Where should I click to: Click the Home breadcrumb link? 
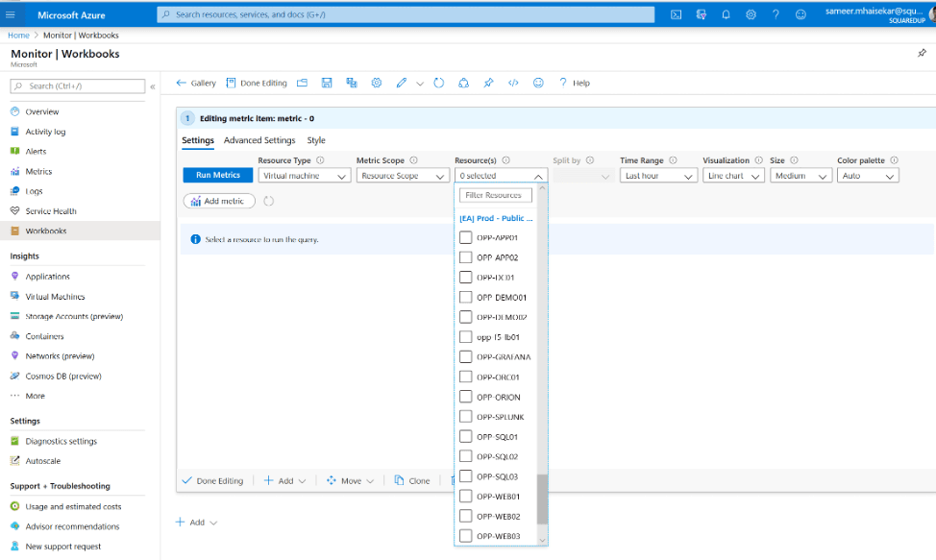click(18, 36)
